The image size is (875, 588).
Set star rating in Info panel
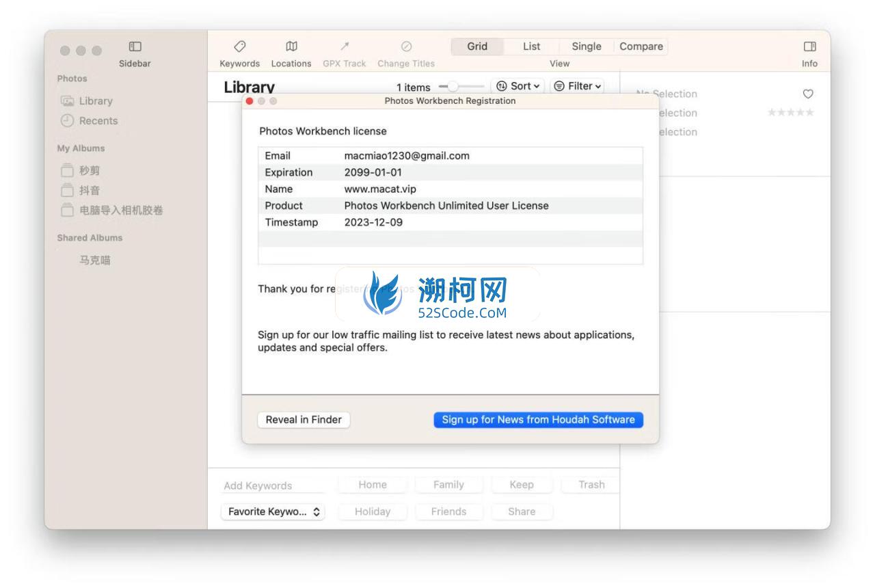pyautogui.click(x=791, y=112)
